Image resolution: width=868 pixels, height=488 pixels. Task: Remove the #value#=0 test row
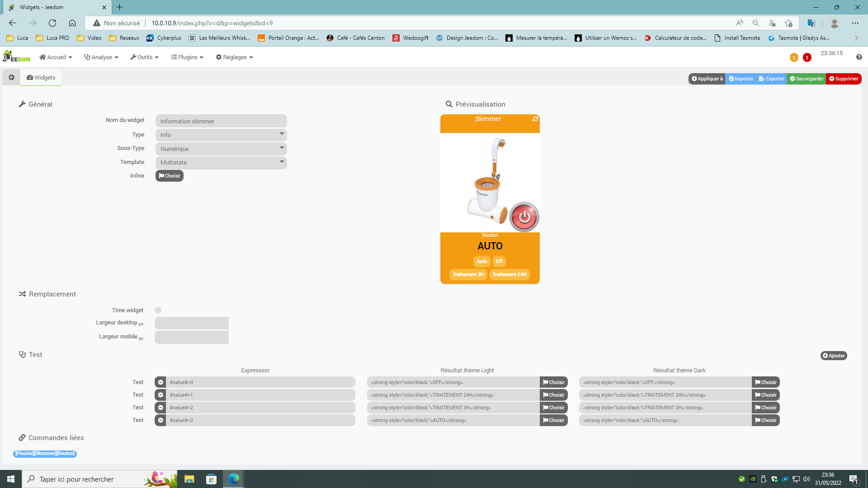tap(160, 382)
